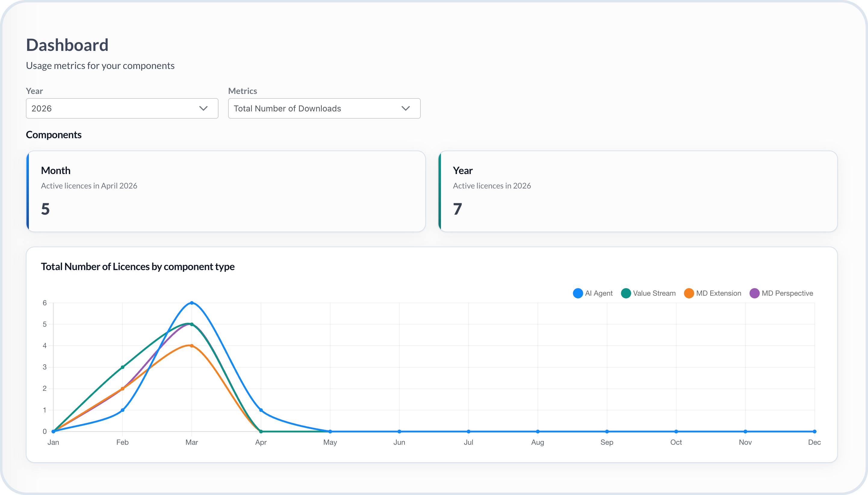Toggle Value Stream legend entry

648,293
